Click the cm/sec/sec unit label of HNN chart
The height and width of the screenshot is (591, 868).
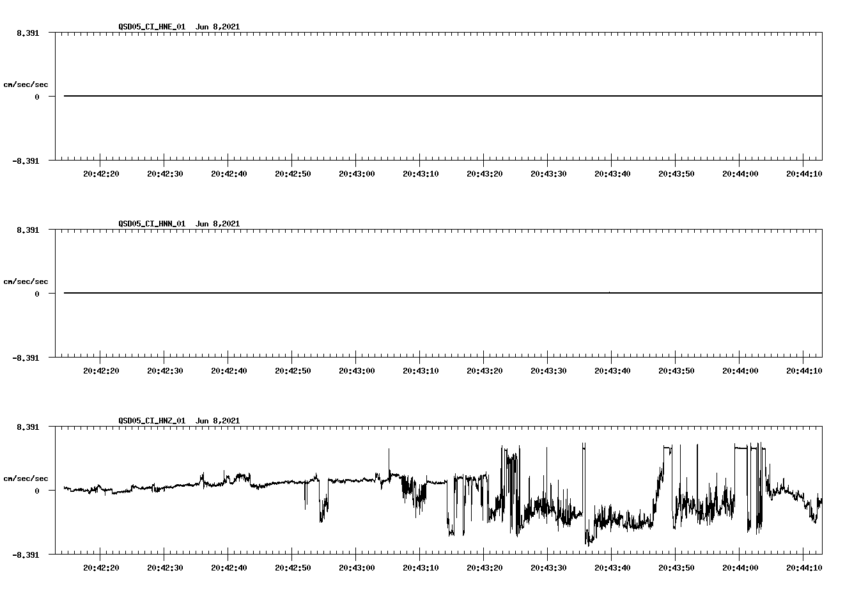[26, 281]
